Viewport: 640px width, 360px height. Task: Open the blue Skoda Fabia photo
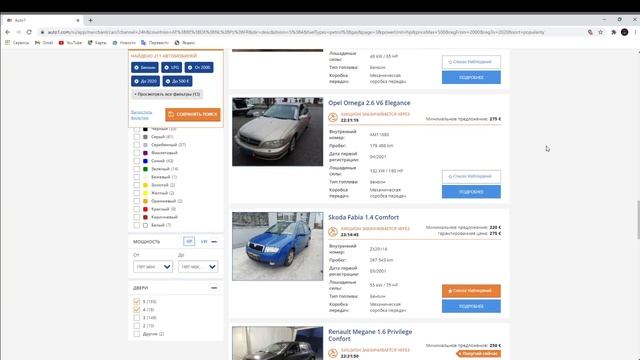click(x=278, y=246)
